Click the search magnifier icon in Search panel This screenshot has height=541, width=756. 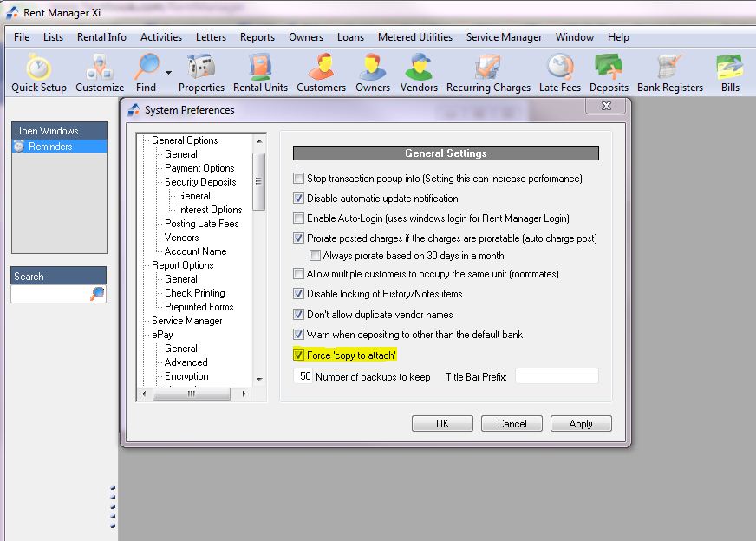pos(97,293)
